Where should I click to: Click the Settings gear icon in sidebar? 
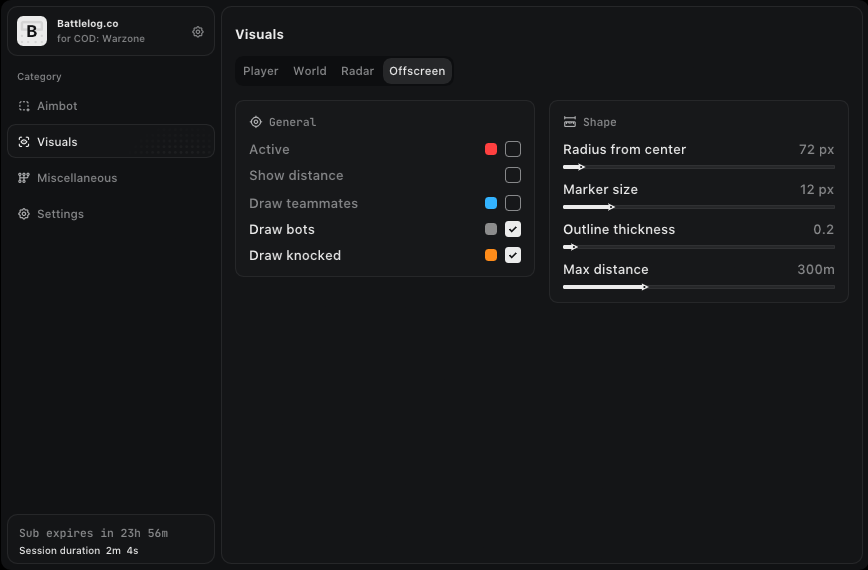click(24, 214)
